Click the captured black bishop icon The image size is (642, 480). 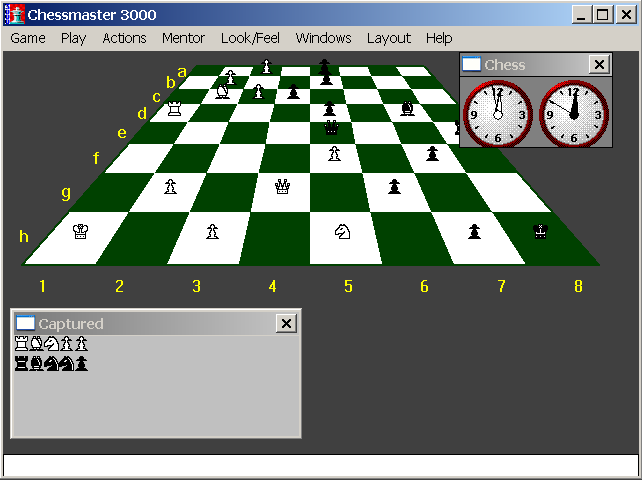click(x=36, y=363)
